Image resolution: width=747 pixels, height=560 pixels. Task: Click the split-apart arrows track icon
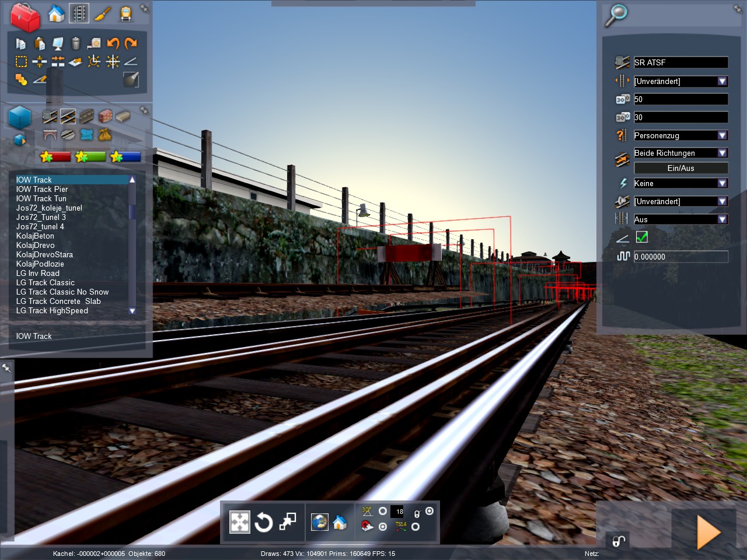pyautogui.click(x=40, y=61)
